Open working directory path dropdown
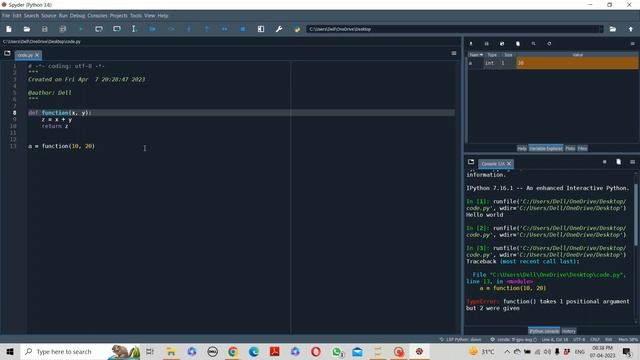Image resolution: width=640 pixels, height=360 pixels. pyautogui.click(x=600, y=29)
